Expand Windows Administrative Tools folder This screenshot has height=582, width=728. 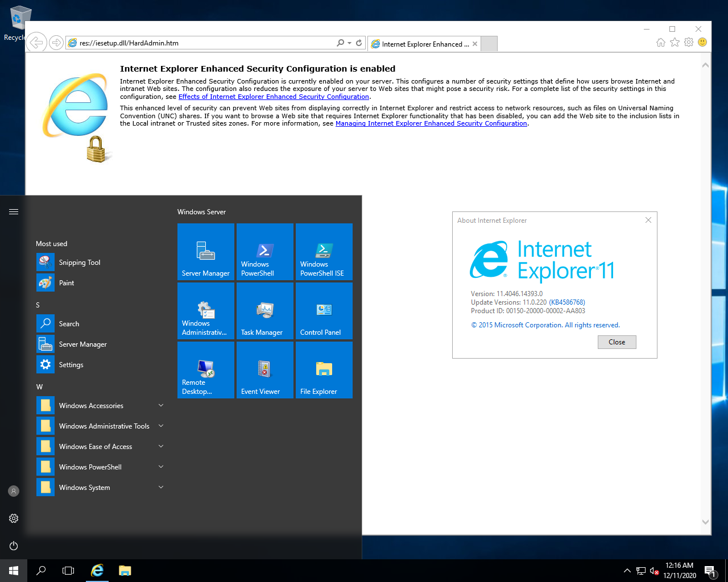(x=100, y=426)
